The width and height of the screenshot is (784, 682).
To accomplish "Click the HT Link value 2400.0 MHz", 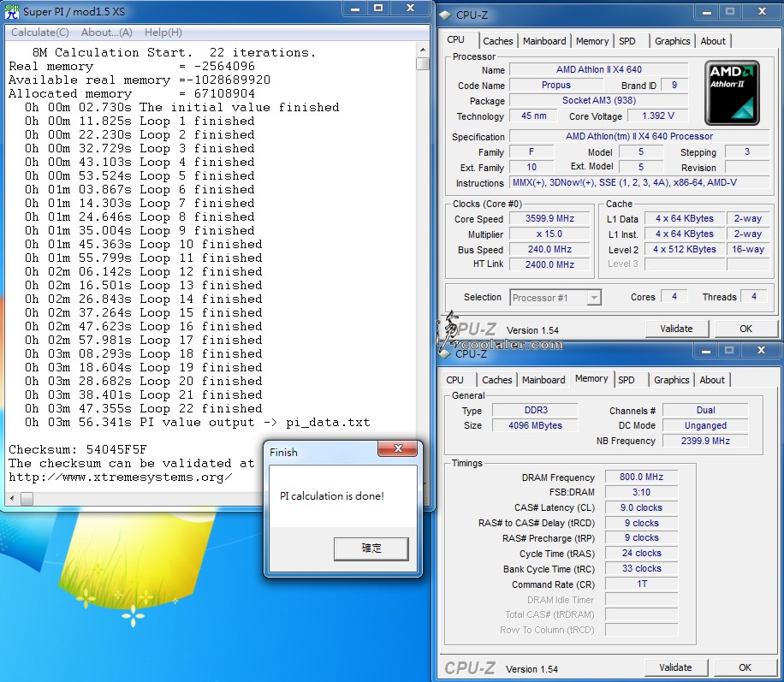I will [549, 264].
